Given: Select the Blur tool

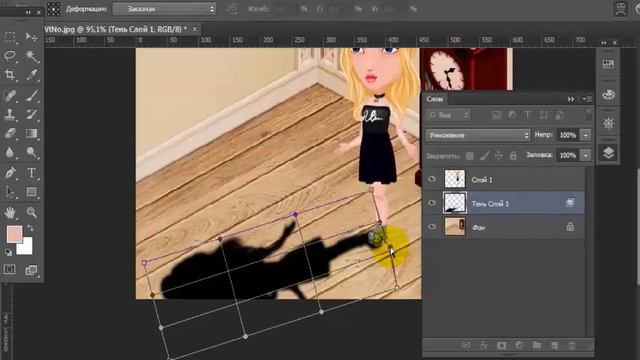Looking at the screenshot, I should pyautogui.click(x=10, y=152).
